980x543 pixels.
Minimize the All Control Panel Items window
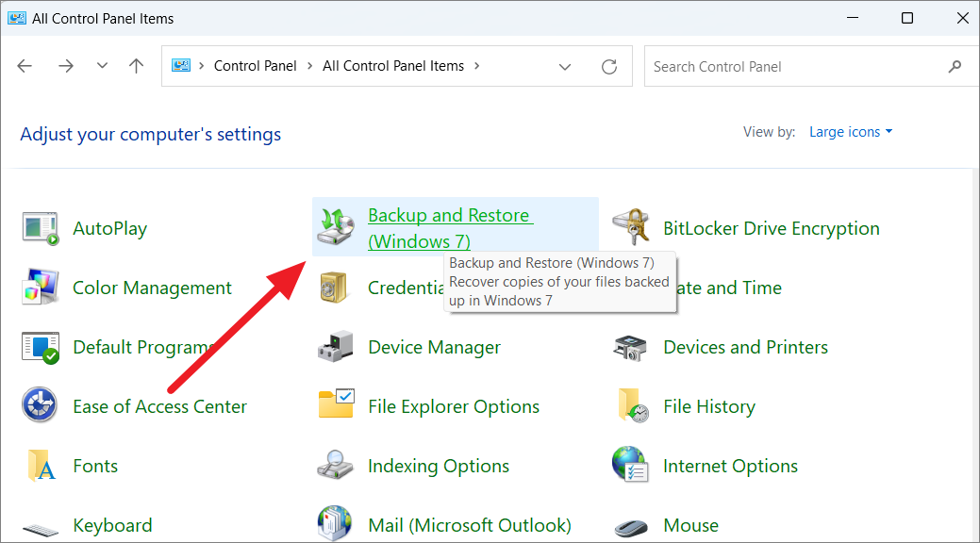[x=853, y=18]
